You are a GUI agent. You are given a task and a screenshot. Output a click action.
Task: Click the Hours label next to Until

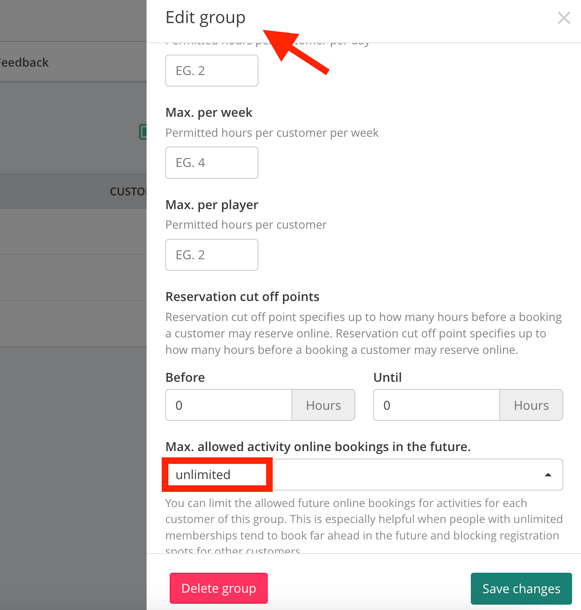coord(531,405)
